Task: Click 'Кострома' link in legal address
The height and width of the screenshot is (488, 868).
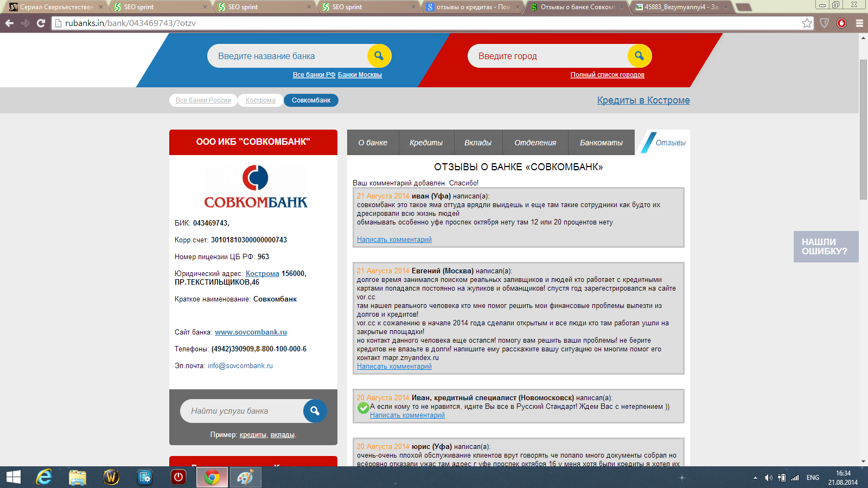Action: [x=263, y=274]
